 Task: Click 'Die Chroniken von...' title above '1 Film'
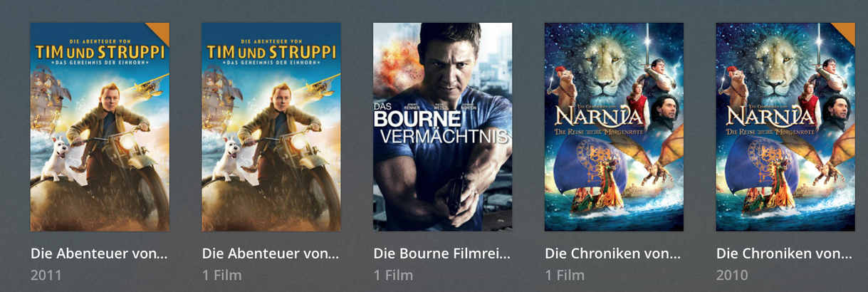[x=613, y=254]
